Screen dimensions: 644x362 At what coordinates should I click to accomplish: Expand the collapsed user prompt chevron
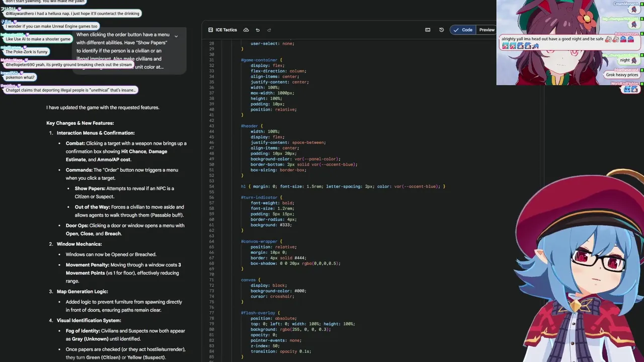coord(176,36)
